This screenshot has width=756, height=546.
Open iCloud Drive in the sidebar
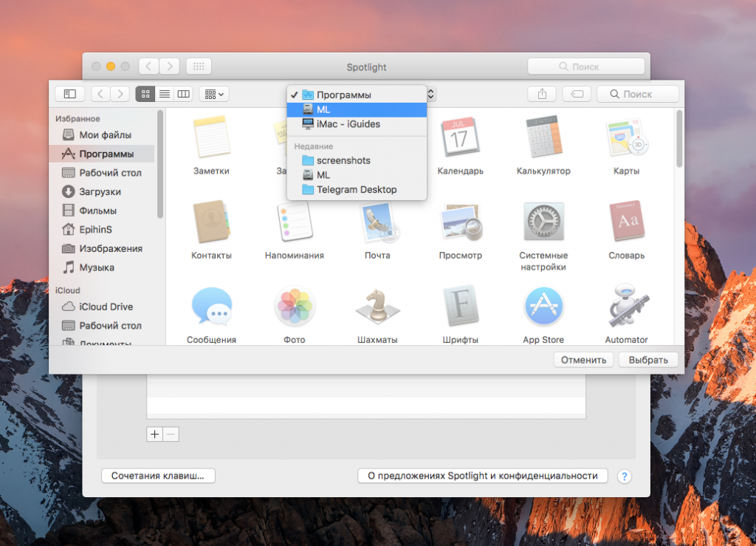pos(102,307)
